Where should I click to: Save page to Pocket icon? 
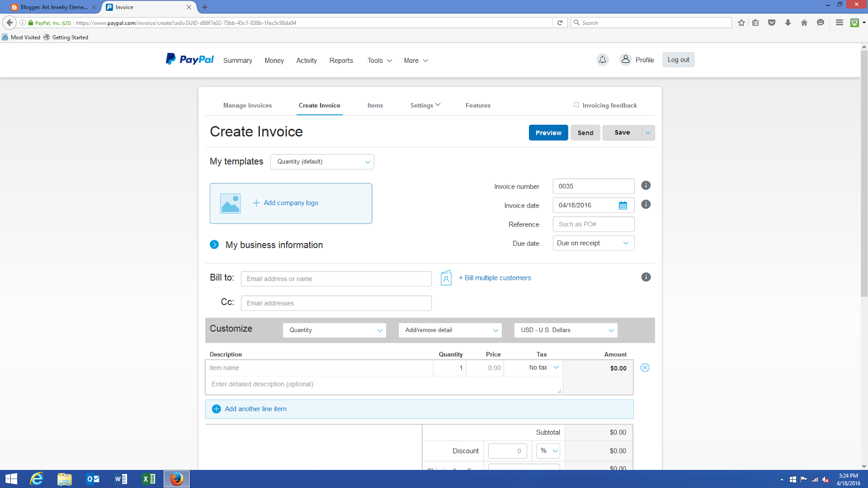coord(771,23)
